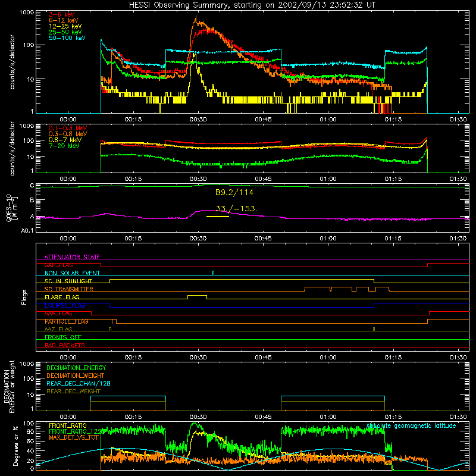Viewport: 476px width, 476px height.
Task: Click the Degrees or % axis label
Action: tap(16, 446)
